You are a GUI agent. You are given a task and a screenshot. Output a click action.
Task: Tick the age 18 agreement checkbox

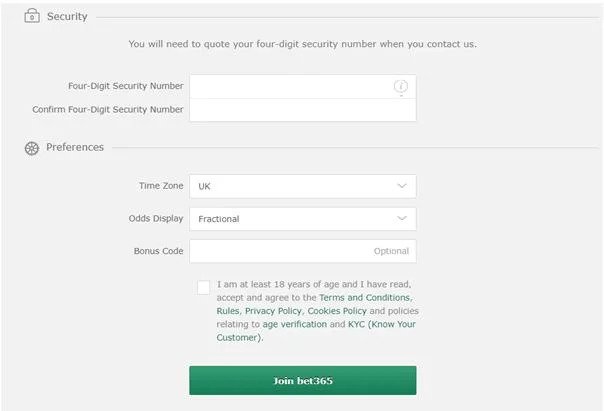pos(204,287)
